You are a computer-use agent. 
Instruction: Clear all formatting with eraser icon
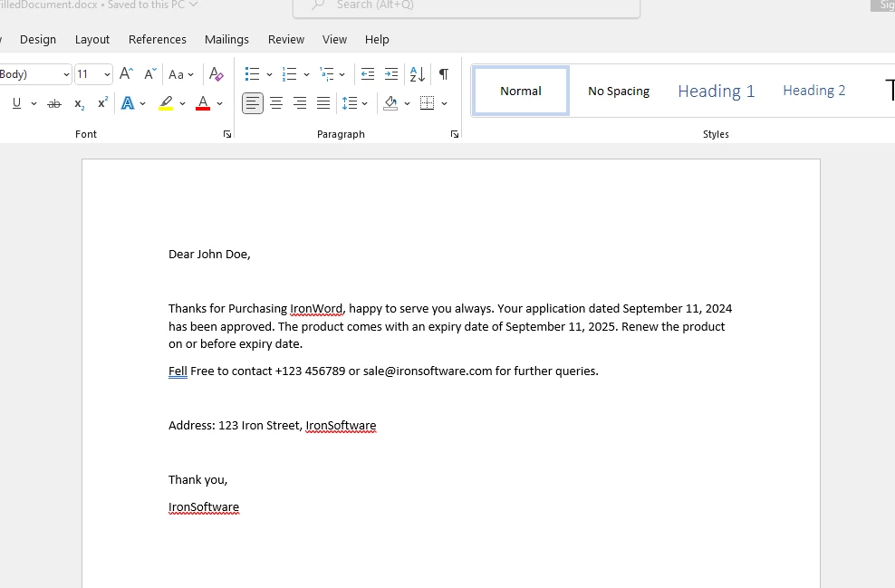[216, 74]
